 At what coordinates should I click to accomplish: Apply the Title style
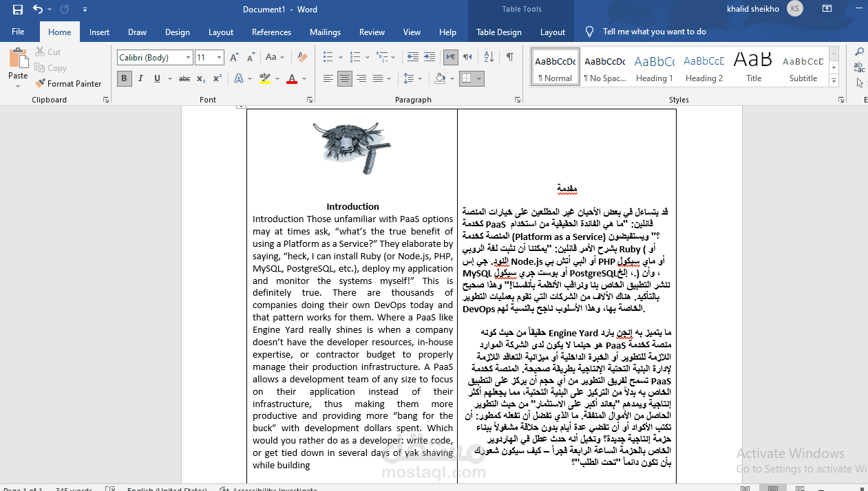pyautogui.click(x=754, y=67)
